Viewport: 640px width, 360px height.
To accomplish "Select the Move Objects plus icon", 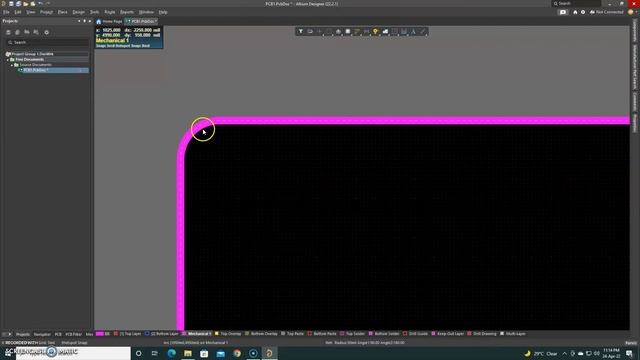I will pyautogui.click(x=320, y=31).
